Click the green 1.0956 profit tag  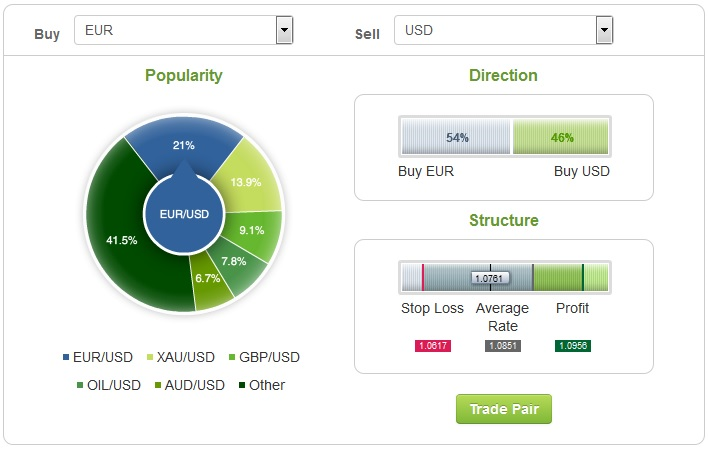tap(573, 346)
